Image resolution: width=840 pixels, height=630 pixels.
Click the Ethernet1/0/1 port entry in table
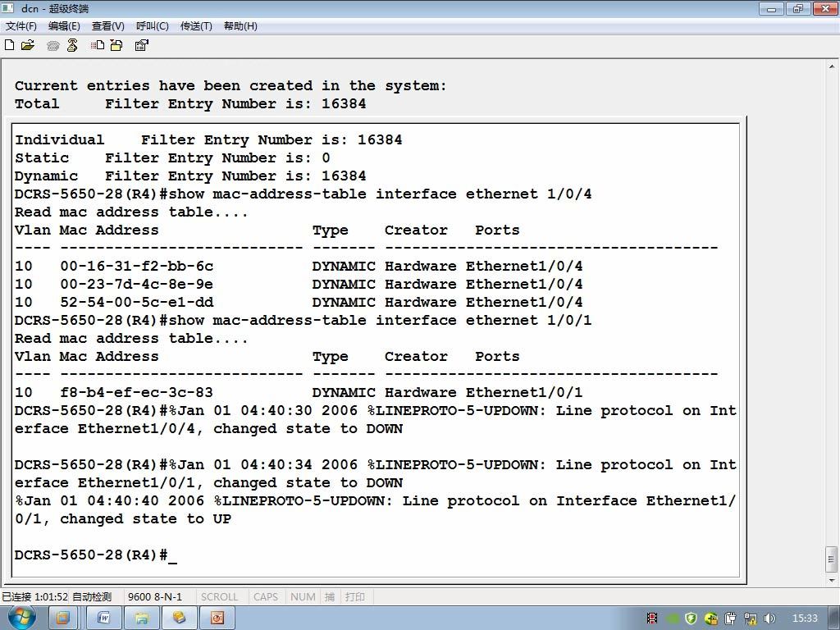tap(524, 393)
